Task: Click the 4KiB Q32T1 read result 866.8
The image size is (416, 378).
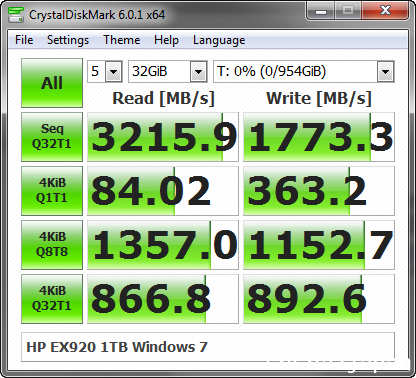Action: (x=163, y=299)
